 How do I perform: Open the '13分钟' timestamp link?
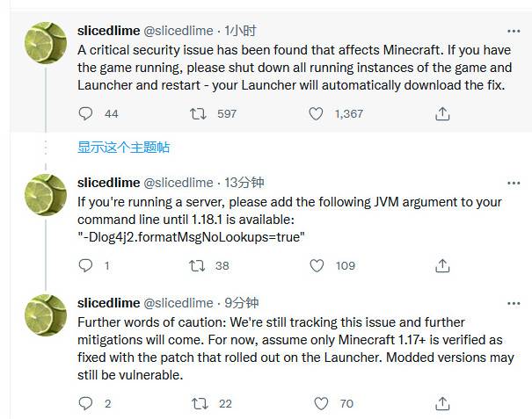(244, 183)
